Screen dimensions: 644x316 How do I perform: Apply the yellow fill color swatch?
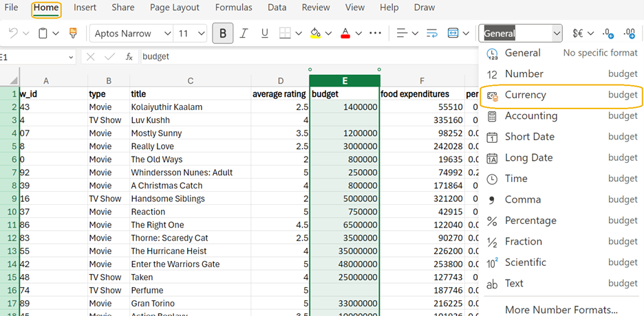[315, 33]
